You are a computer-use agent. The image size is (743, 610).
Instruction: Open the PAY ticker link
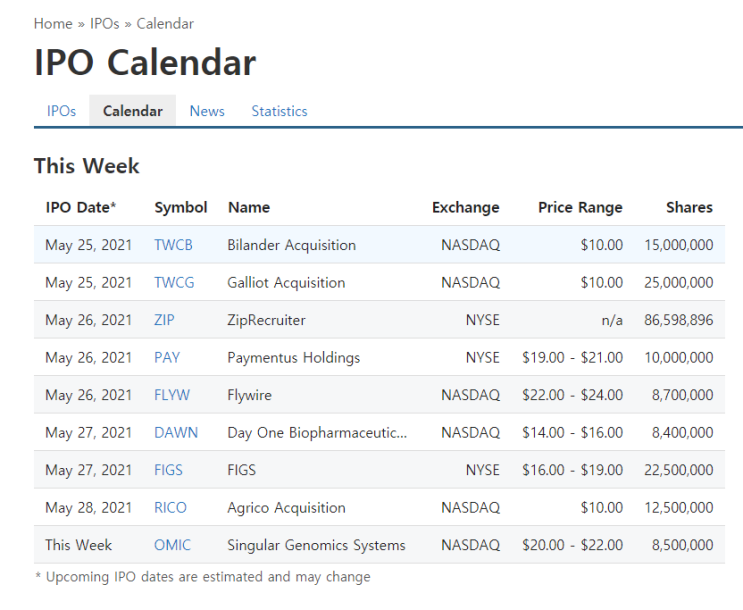[x=167, y=357]
